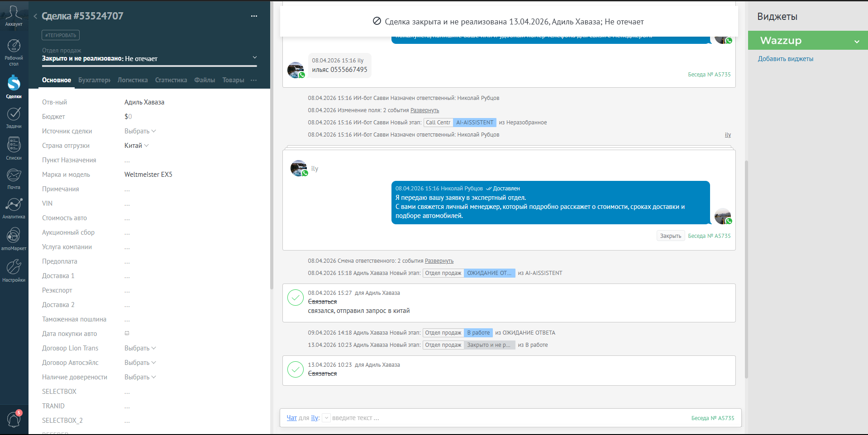868x435 pixels.
Task: Click #ТЕГИРОВАТЬ tag button
Action: (61, 35)
